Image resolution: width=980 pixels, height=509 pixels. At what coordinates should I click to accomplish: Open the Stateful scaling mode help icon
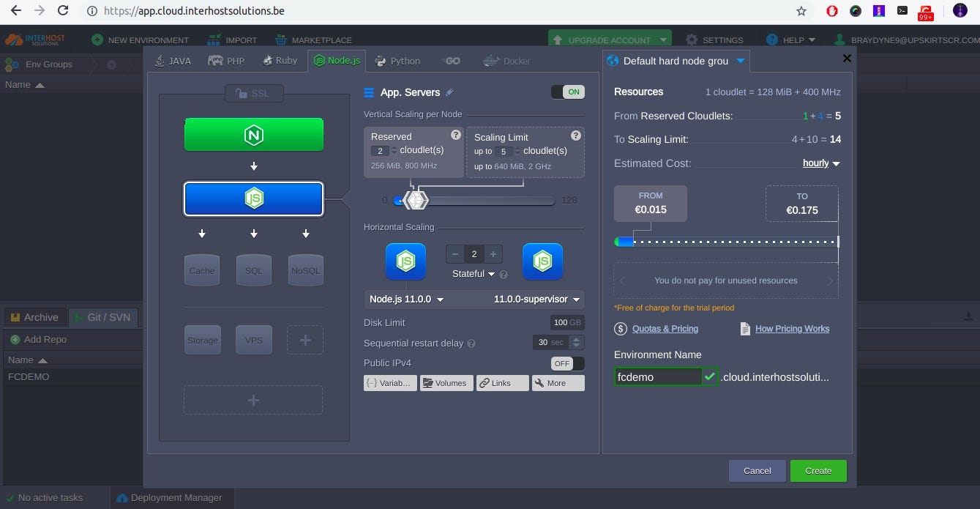(503, 274)
